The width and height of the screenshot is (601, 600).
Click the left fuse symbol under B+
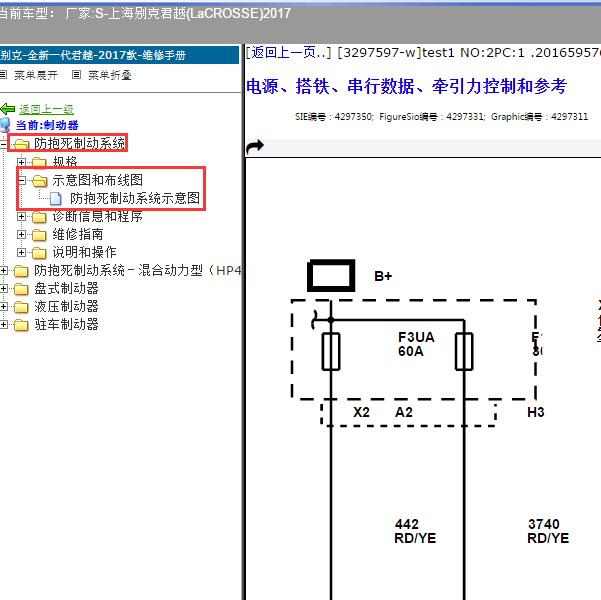tap(331, 352)
